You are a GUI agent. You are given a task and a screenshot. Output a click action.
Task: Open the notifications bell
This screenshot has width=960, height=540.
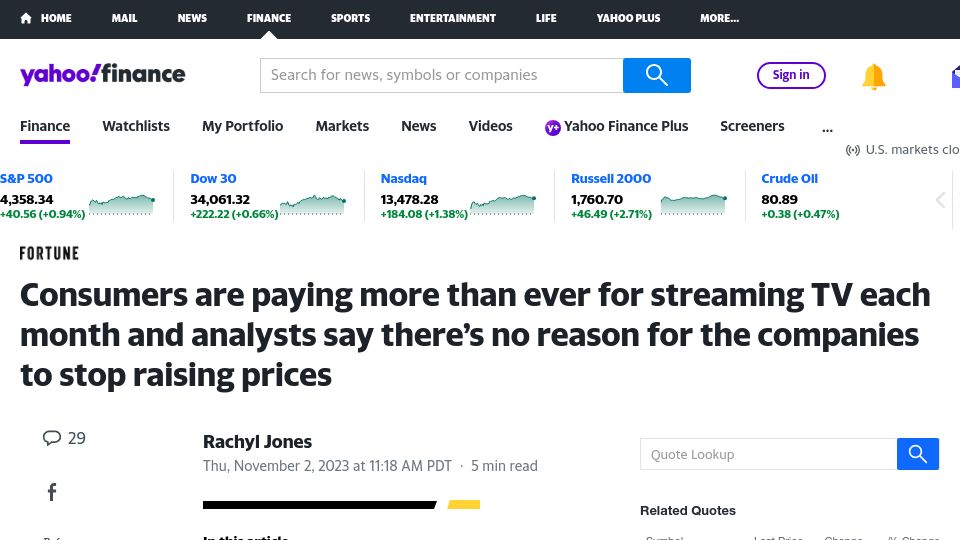pos(874,77)
